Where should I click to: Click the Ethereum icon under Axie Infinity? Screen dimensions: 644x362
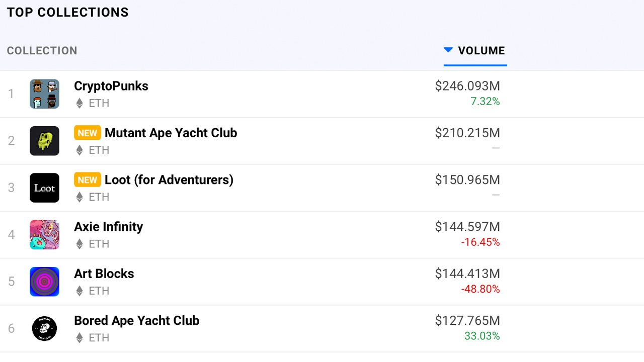79,244
